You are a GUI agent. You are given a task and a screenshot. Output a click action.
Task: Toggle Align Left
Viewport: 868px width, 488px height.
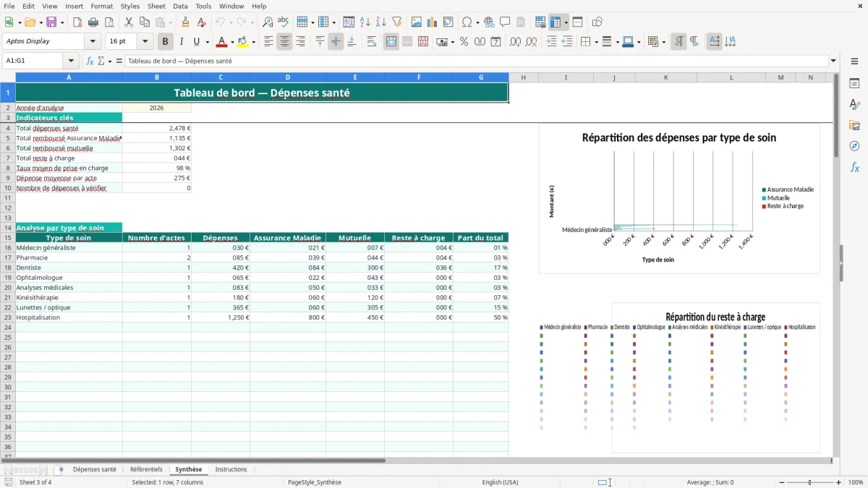268,42
